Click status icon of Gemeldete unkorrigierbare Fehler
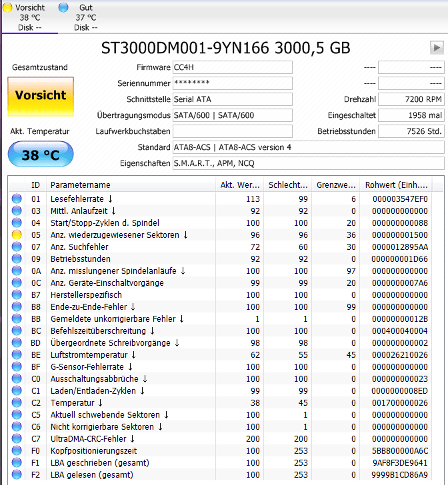Viewport: 448px width, 485px height. [17, 318]
